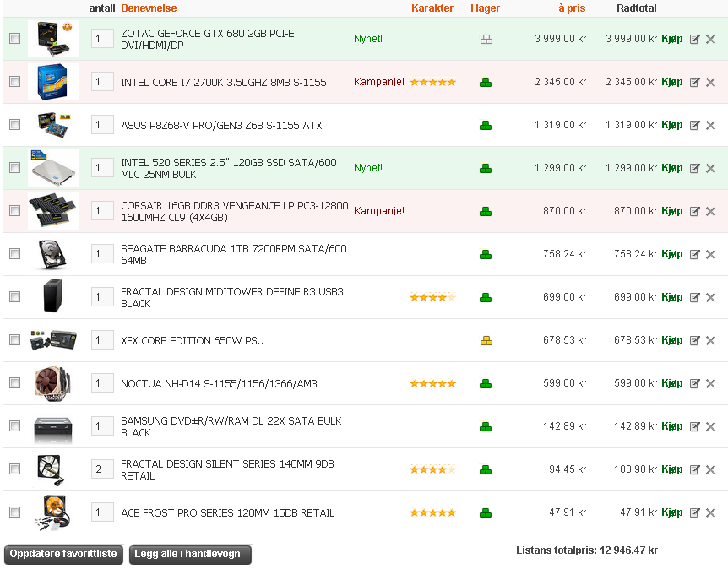The image size is (728, 569).
Task: Edit Corsair 16GB DDR3 Vengeance entry
Action: [694, 211]
